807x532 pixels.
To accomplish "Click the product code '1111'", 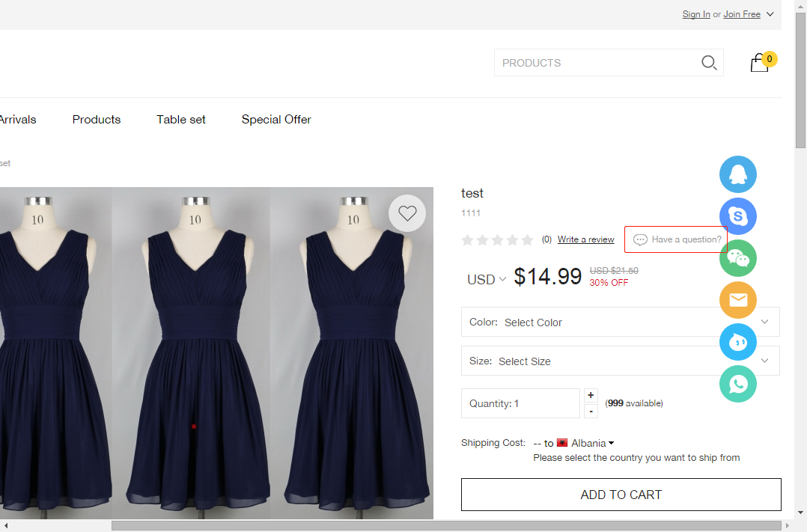I will (x=470, y=213).
